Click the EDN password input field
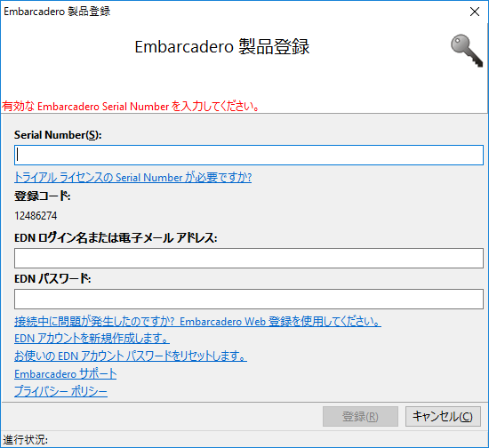 point(249,299)
